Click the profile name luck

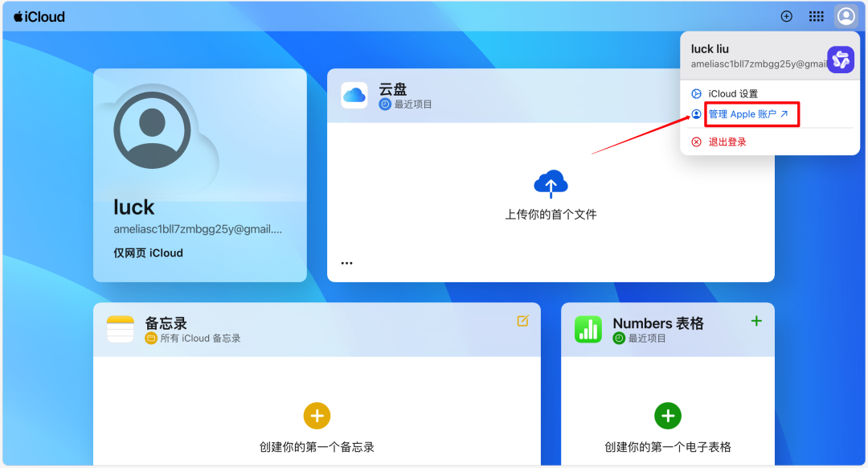133,207
